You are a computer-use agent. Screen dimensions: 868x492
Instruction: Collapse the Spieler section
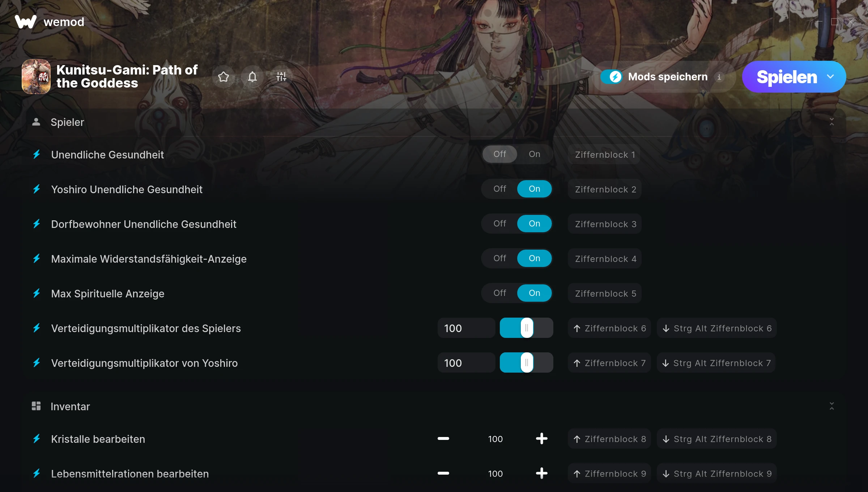pyautogui.click(x=832, y=122)
